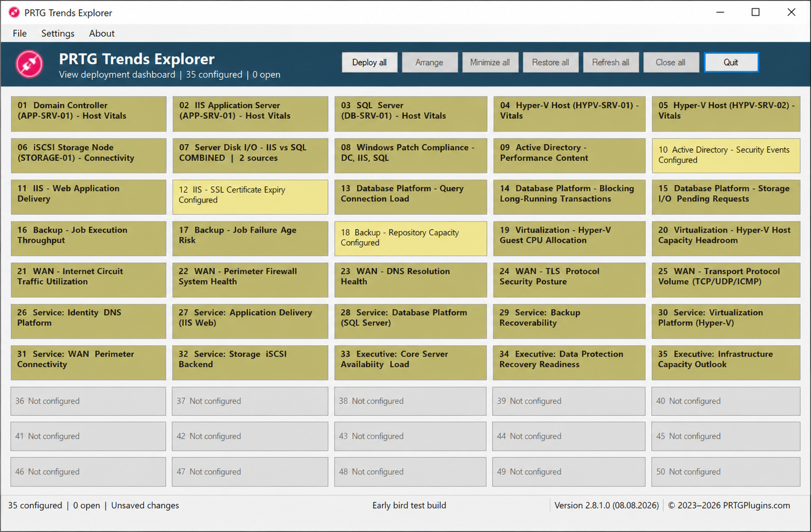Open tile 23 WAN DNS Resolution Health
The width and height of the screenshot is (811, 532).
click(410, 280)
